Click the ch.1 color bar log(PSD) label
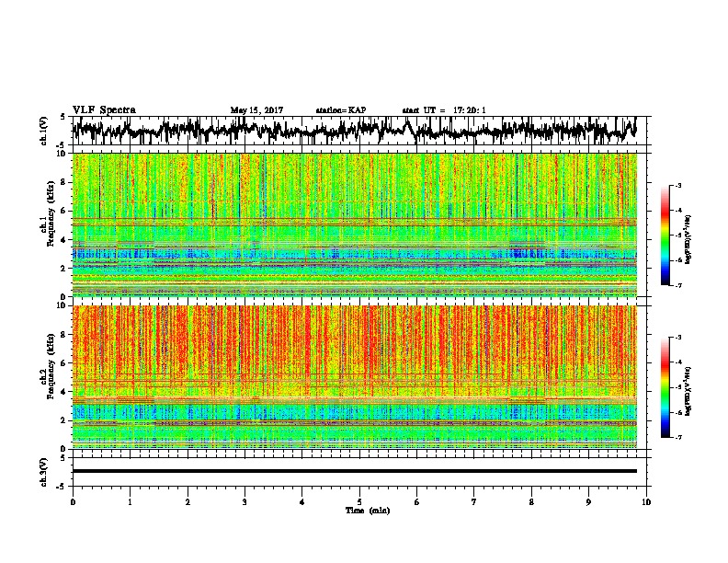 (x=688, y=240)
